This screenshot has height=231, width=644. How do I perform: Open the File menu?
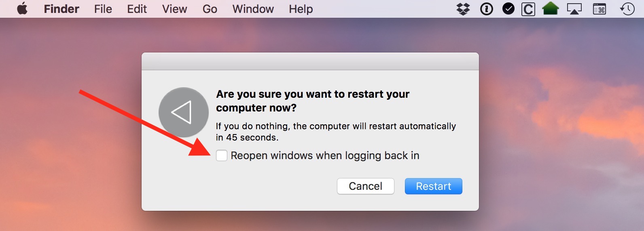point(103,9)
